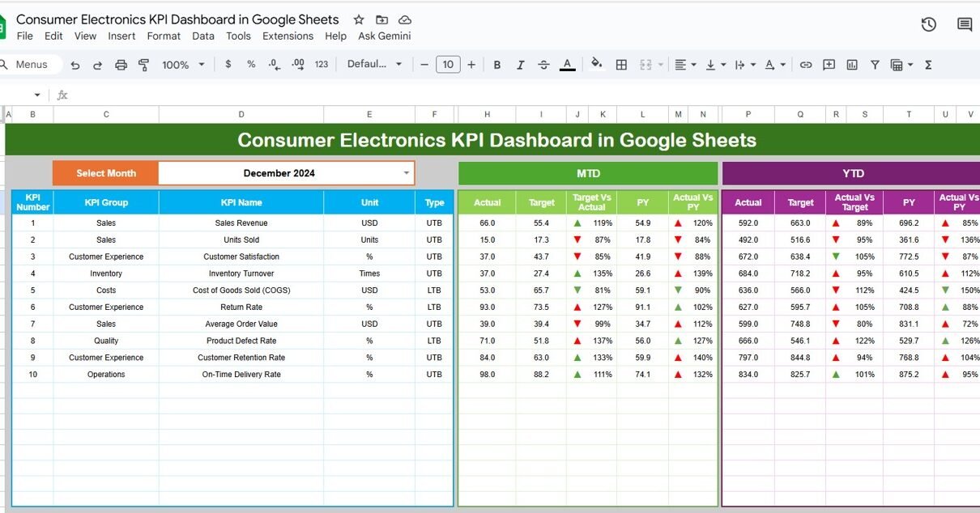Toggle bold formatting
Viewport: 980px width, 513px height.
point(497,65)
